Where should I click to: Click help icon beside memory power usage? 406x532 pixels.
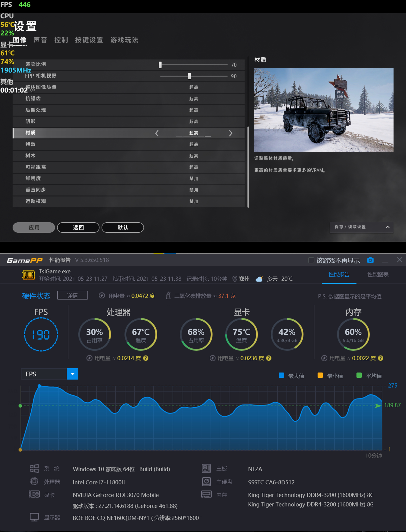380,358
